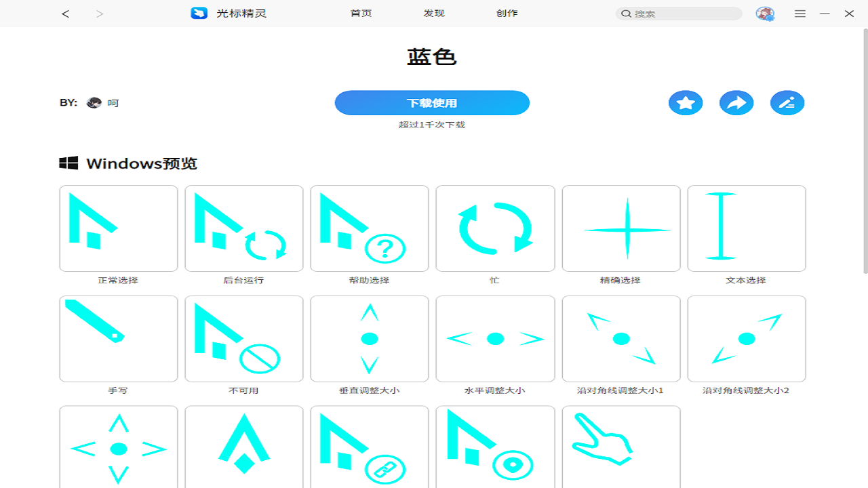The width and height of the screenshot is (868, 488).
Task: Select the 忙 busy cursor preview
Action: point(494,228)
